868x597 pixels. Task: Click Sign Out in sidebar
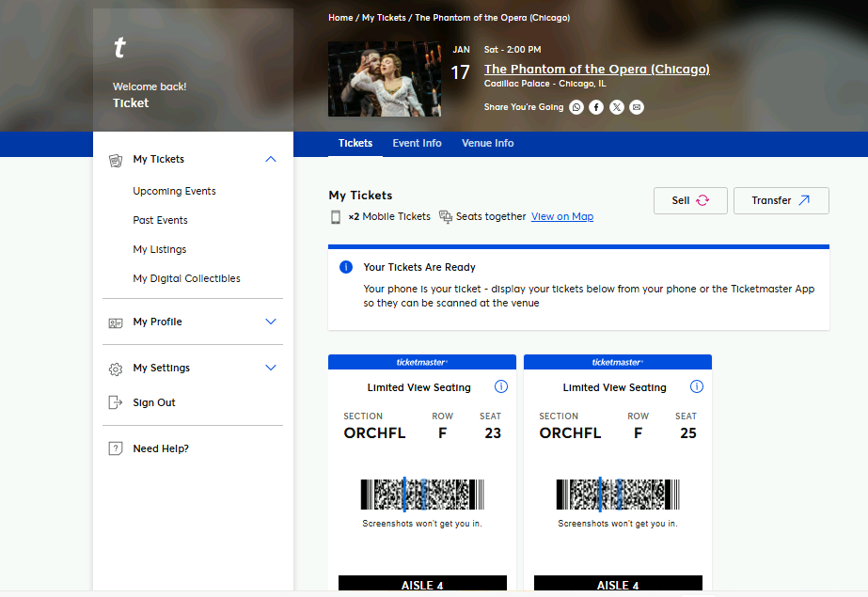[154, 402]
